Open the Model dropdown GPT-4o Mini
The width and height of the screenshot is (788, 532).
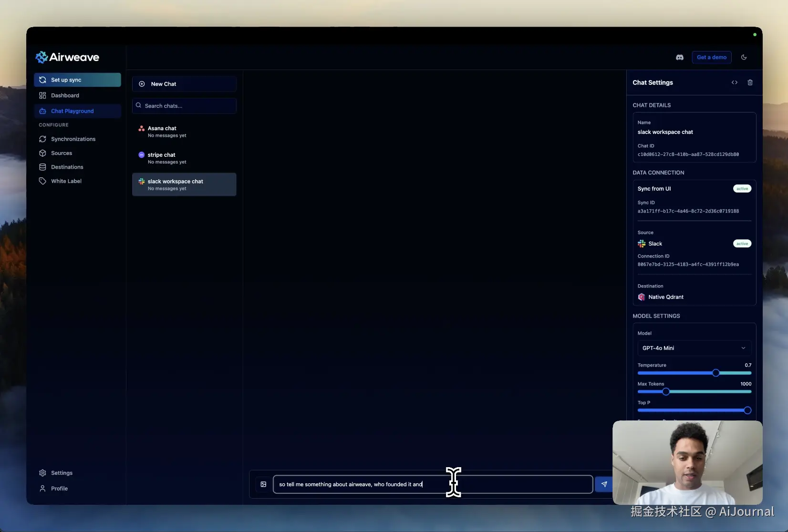[x=694, y=348]
